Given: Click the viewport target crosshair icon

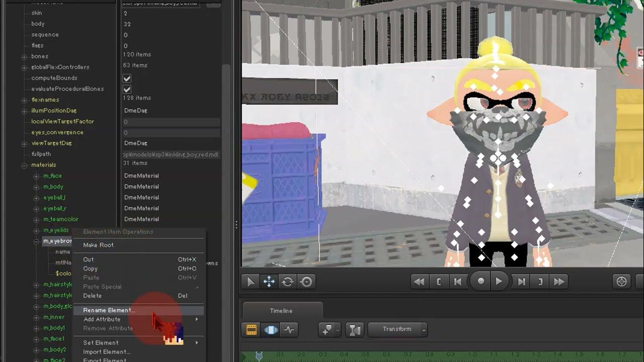Looking at the screenshot, I should (622, 282).
